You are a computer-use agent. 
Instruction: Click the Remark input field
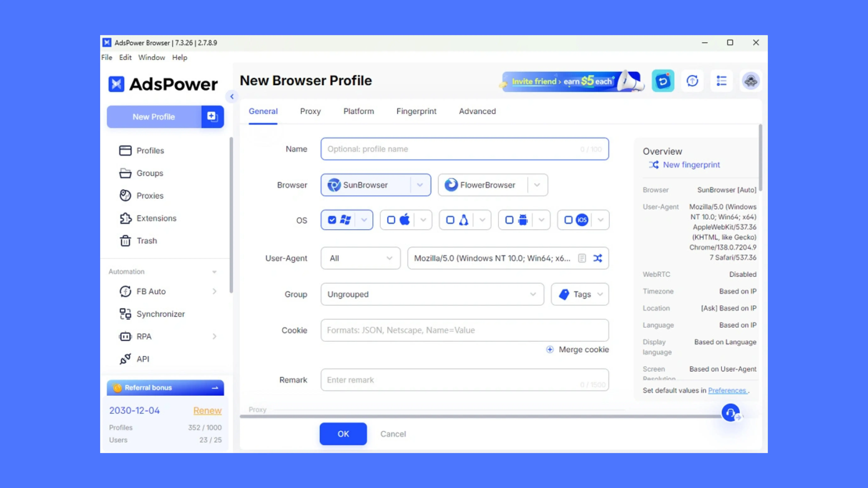point(465,380)
